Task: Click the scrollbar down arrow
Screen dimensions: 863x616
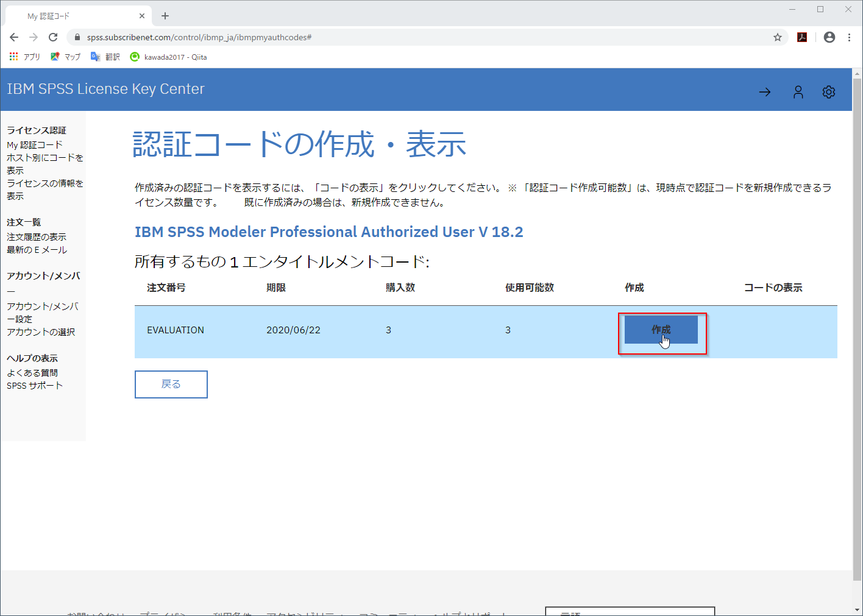Action: point(858,610)
